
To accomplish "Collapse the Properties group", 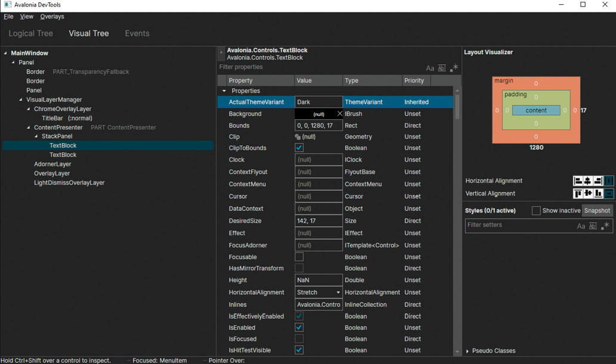I will pos(224,91).
